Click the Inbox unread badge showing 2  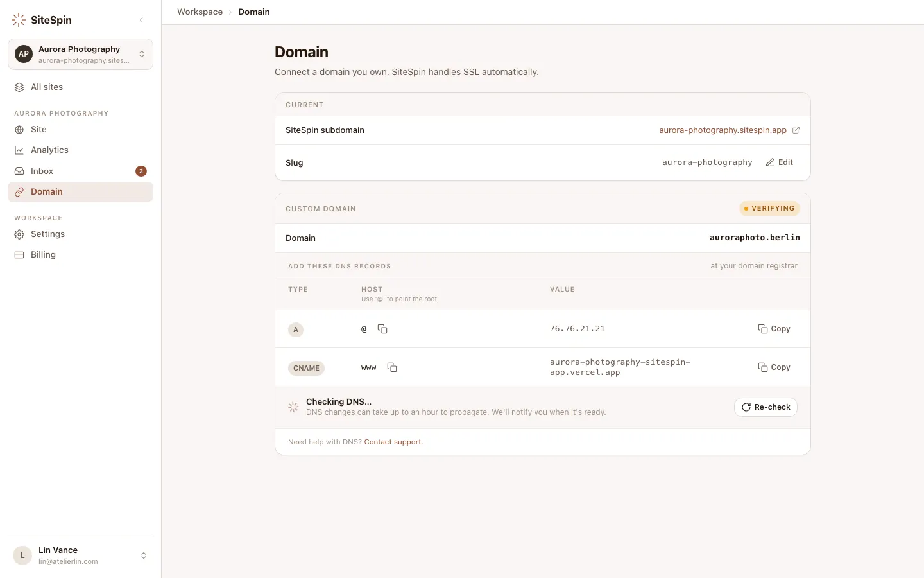(x=141, y=171)
